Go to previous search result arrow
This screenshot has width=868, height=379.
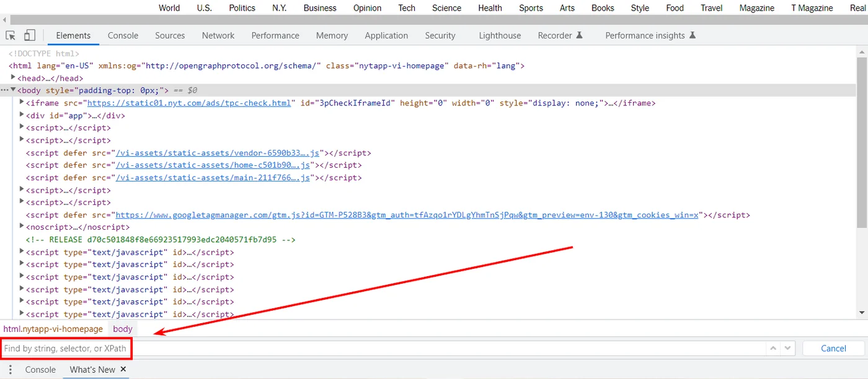(773, 349)
